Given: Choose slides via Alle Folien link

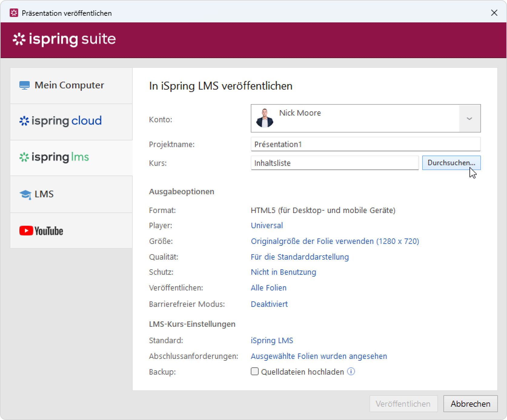Looking at the screenshot, I should (269, 288).
